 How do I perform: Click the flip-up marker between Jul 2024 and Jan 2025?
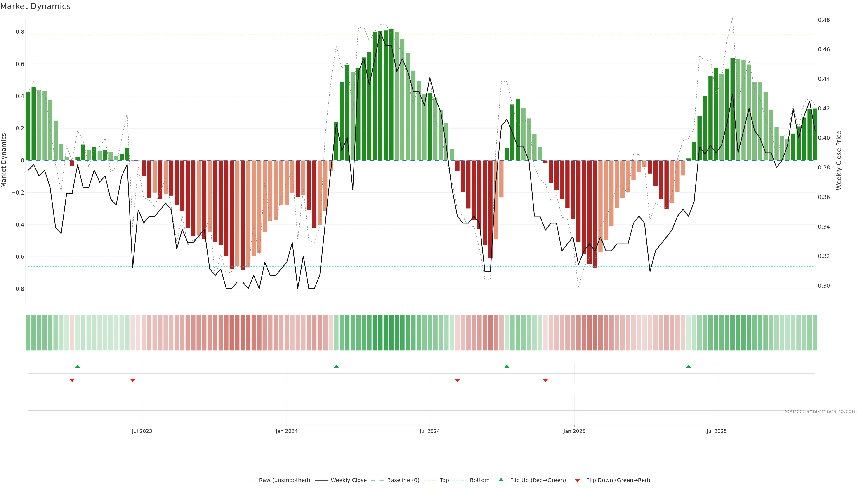[507, 366]
